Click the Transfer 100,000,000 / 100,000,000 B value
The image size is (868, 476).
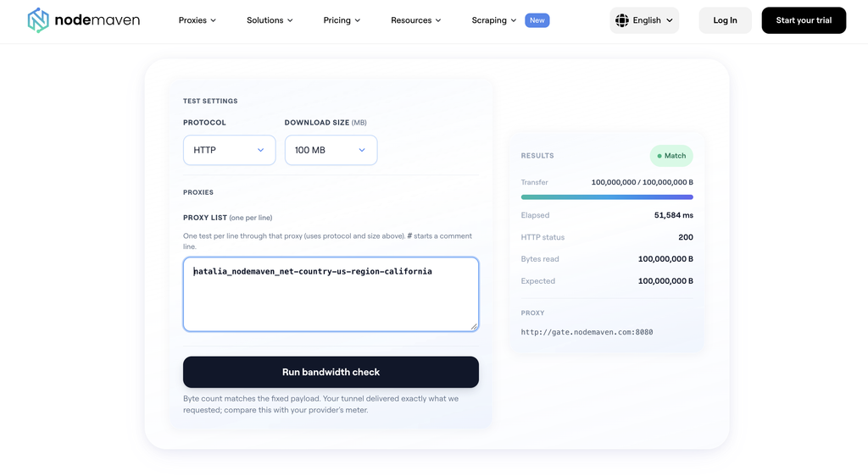coord(643,182)
